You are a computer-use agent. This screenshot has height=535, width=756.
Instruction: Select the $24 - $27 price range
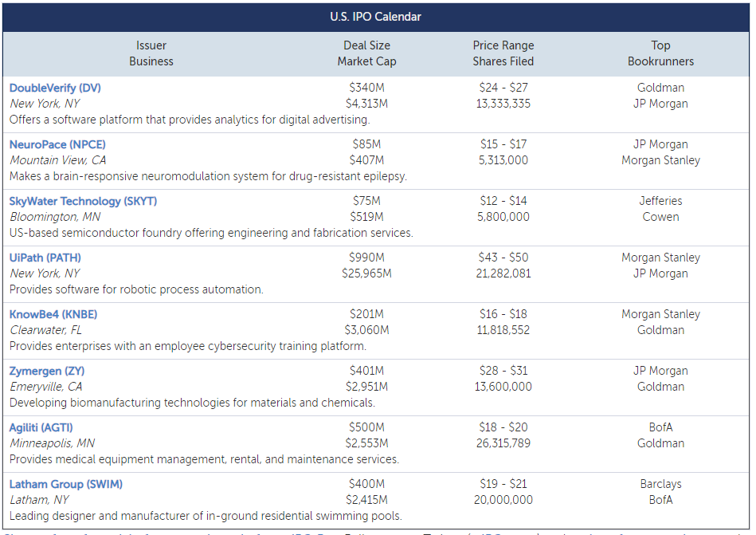[503, 88]
